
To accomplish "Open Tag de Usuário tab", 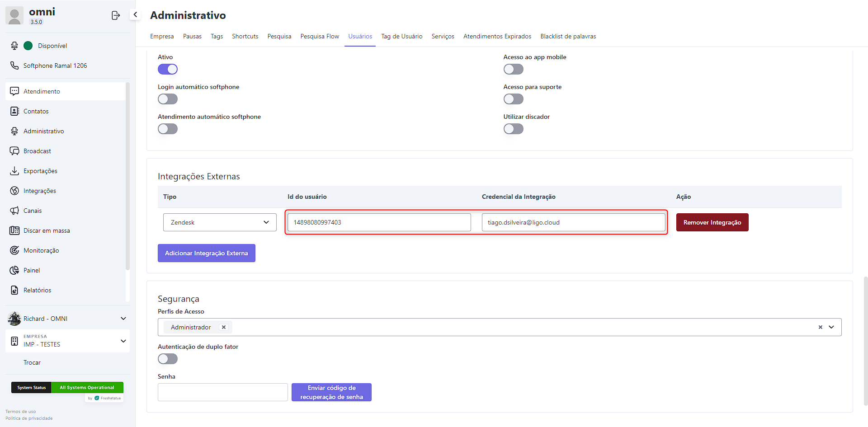I will 402,36.
